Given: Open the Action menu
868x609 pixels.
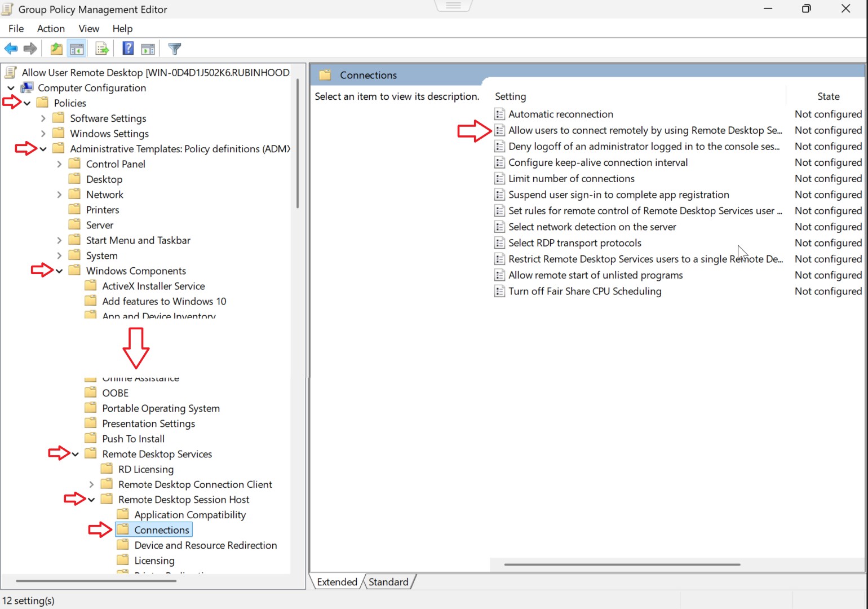Looking at the screenshot, I should click(51, 29).
